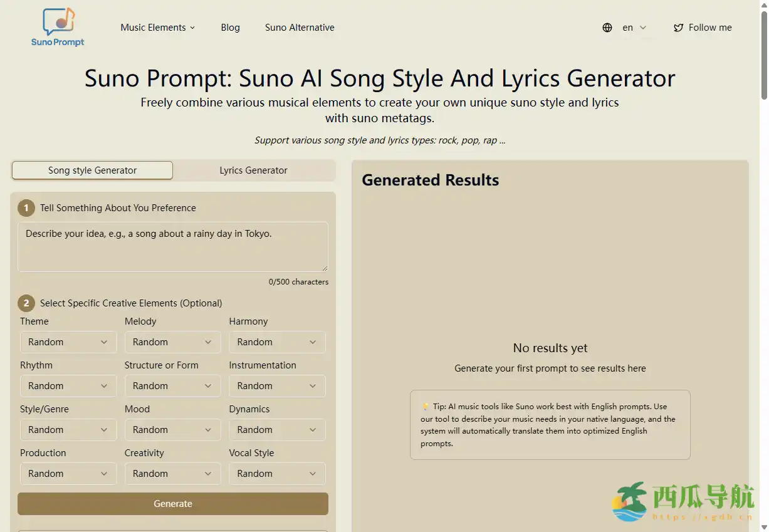Viewport: 769px width, 532px height.
Task: Expand the Mood dropdown
Action: pyautogui.click(x=172, y=430)
